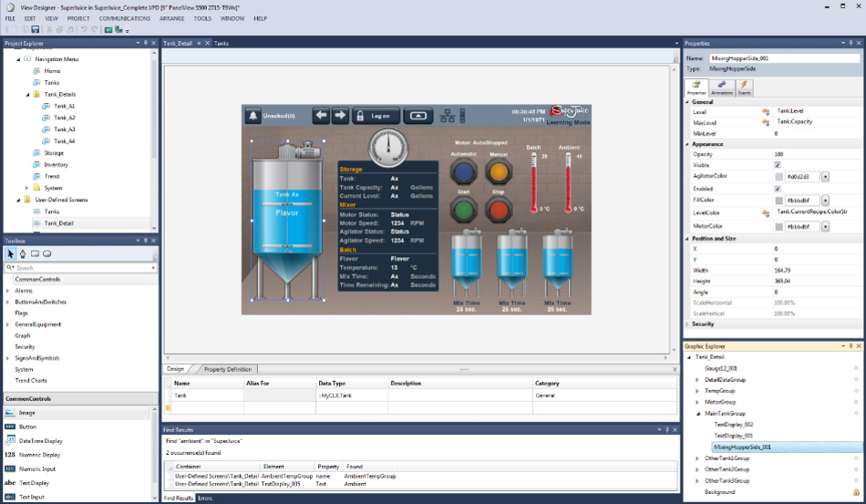Collapse the Tank_Details folder in Project Explorer
Screen dimensions: 866x504
tap(27, 94)
